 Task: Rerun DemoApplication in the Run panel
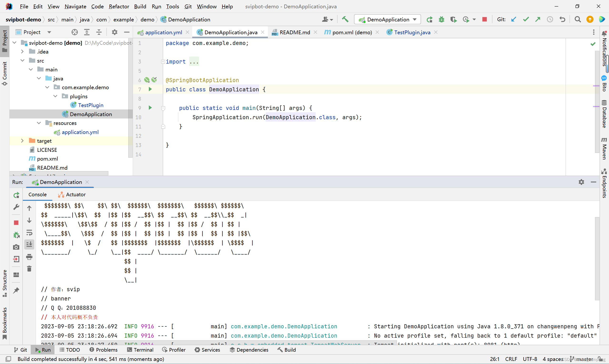tap(16, 195)
